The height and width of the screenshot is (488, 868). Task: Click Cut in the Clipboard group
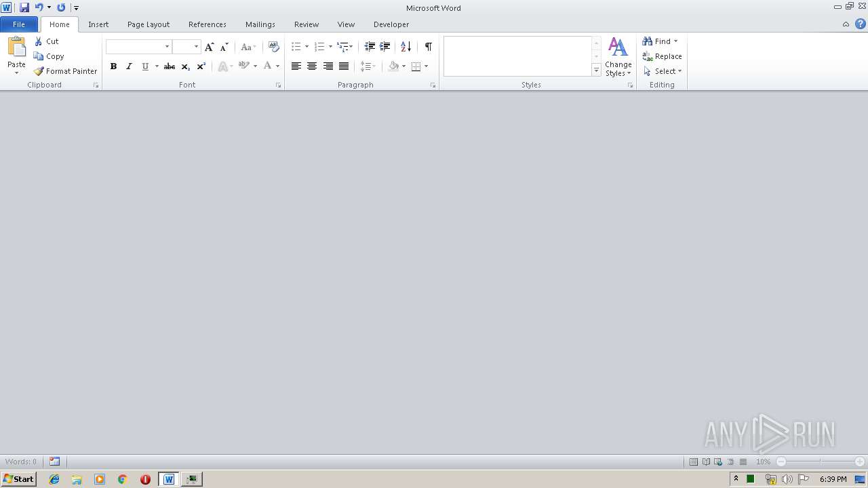(x=47, y=41)
